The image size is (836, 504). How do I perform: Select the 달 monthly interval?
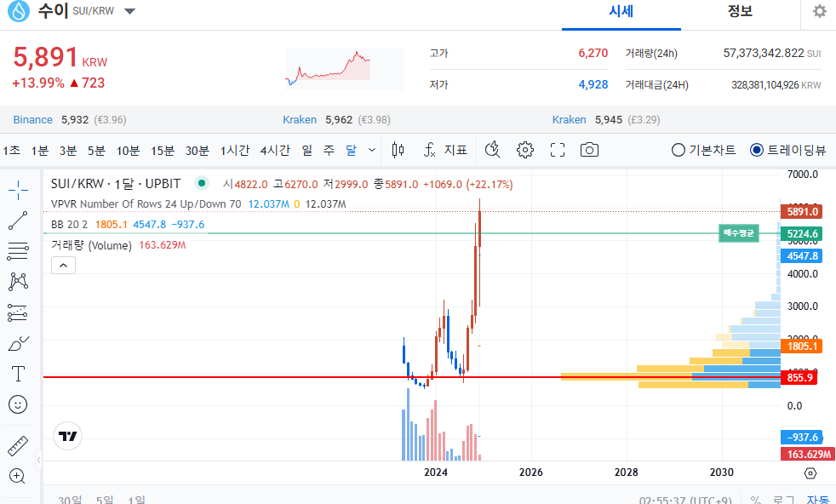(351, 151)
